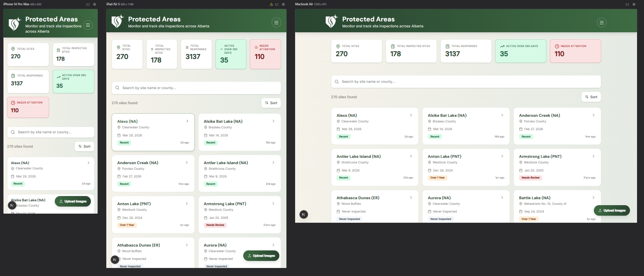
Task: Click round N badge in iPad Air 5 view
Action: point(115,260)
